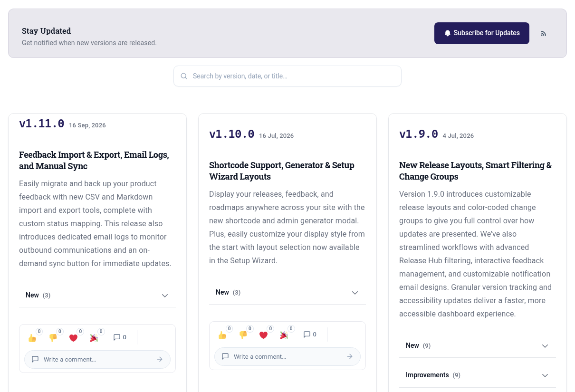Write a comment on v1.11.0 release

tap(97, 359)
